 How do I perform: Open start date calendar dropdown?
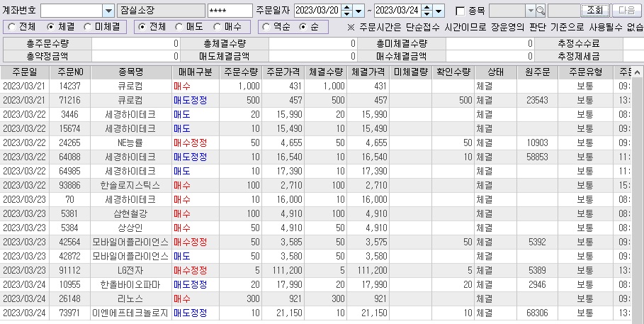point(358,11)
